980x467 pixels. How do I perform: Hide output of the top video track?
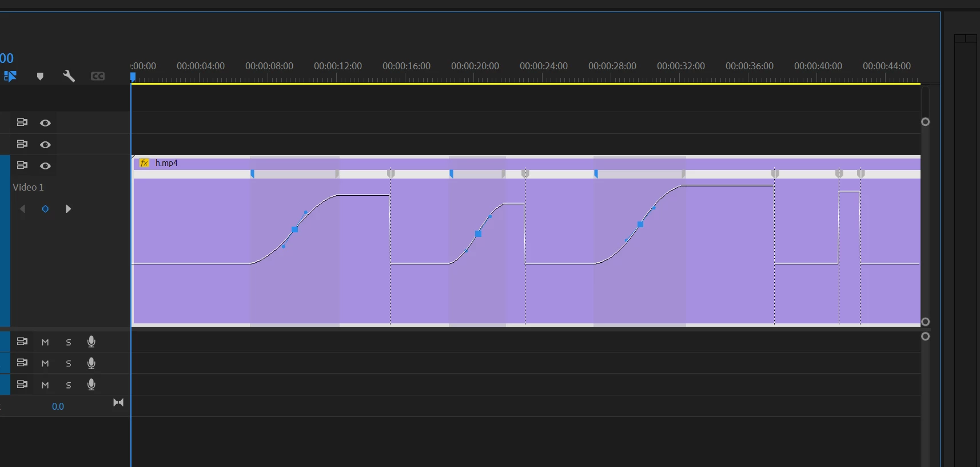tap(45, 123)
